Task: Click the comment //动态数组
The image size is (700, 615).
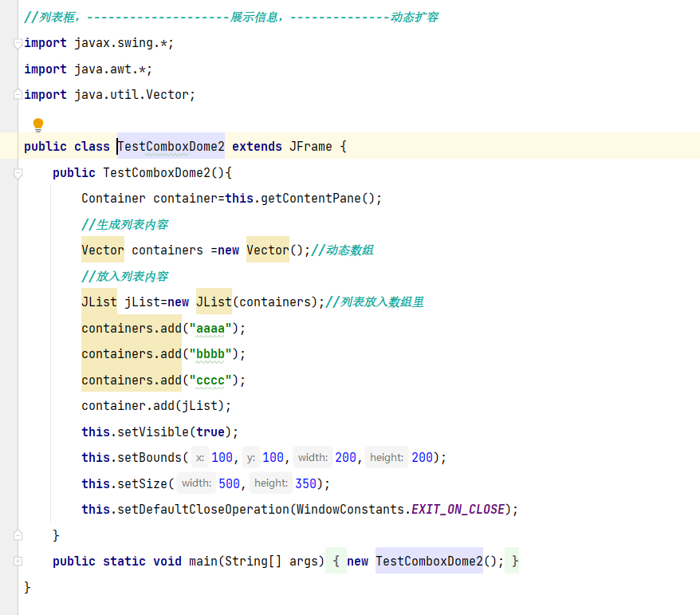Action: coord(342,250)
